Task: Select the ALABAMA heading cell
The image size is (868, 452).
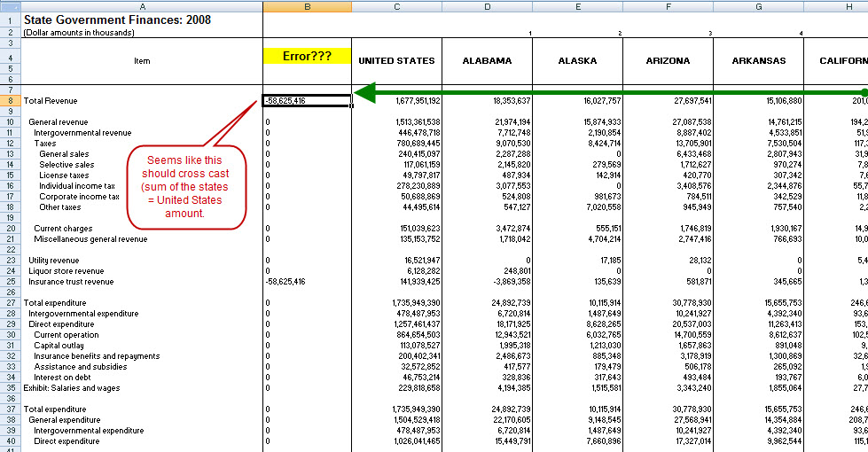Action: [x=488, y=60]
